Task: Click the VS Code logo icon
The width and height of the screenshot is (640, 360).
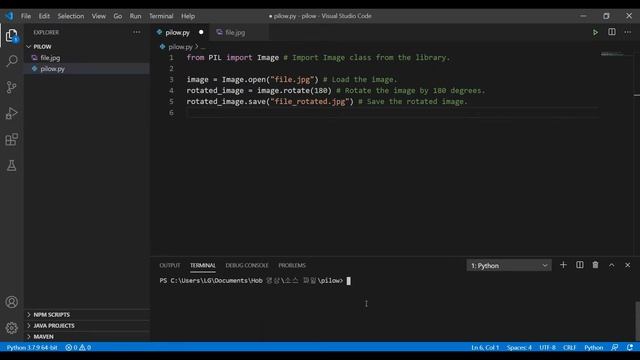Action: [9, 16]
